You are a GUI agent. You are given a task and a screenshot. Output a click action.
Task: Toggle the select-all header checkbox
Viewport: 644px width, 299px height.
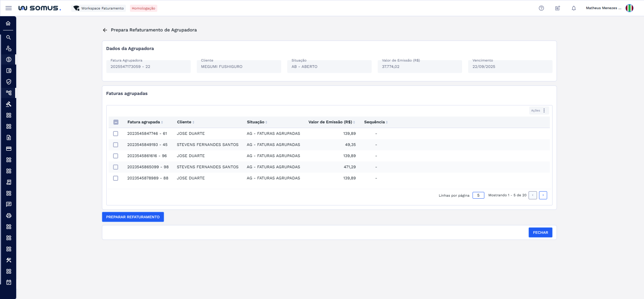coord(116,122)
